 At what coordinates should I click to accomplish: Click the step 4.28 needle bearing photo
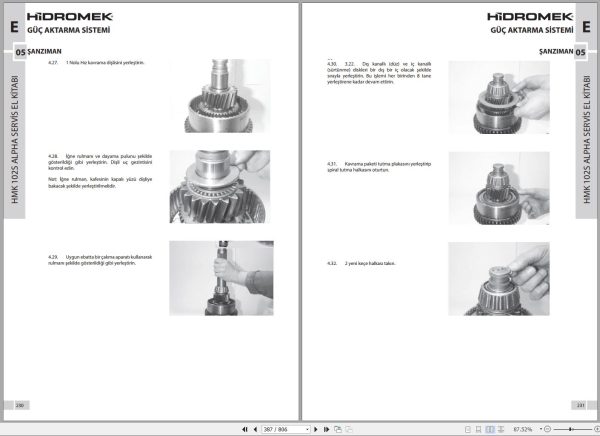click(x=220, y=186)
